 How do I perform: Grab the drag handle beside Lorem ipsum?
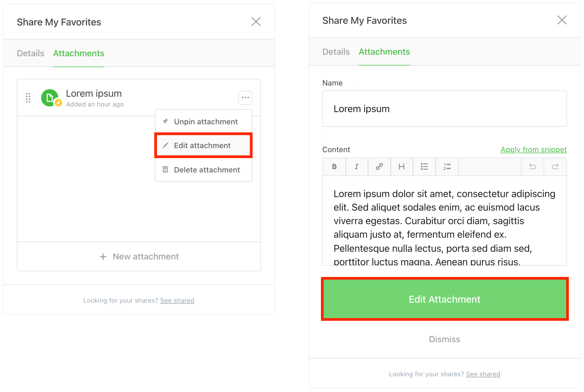28,98
